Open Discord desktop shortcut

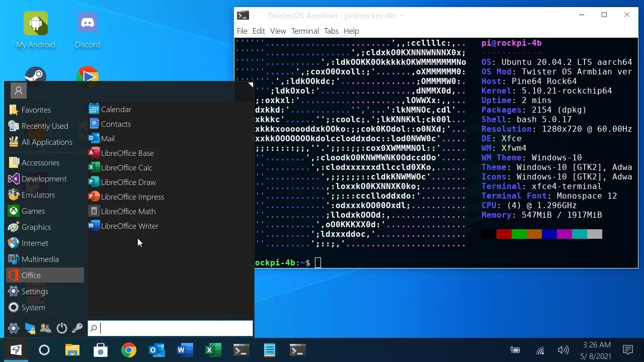pyautogui.click(x=88, y=30)
